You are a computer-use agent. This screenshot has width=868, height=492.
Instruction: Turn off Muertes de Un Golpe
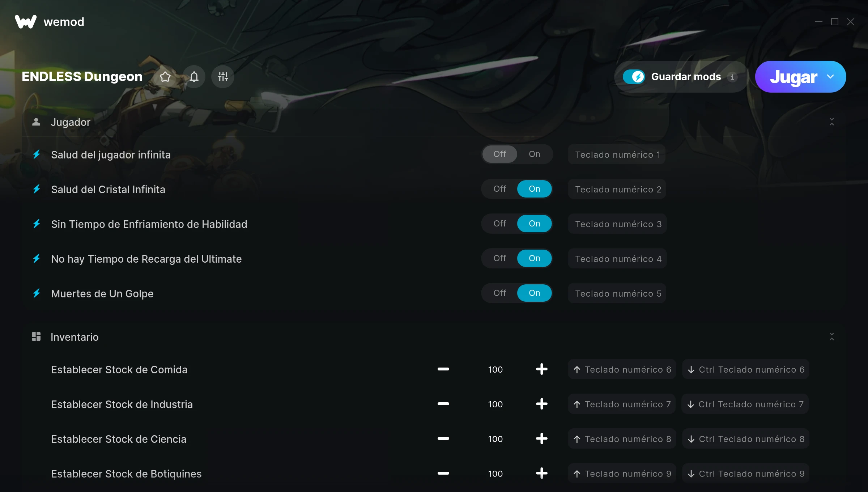tap(500, 293)
